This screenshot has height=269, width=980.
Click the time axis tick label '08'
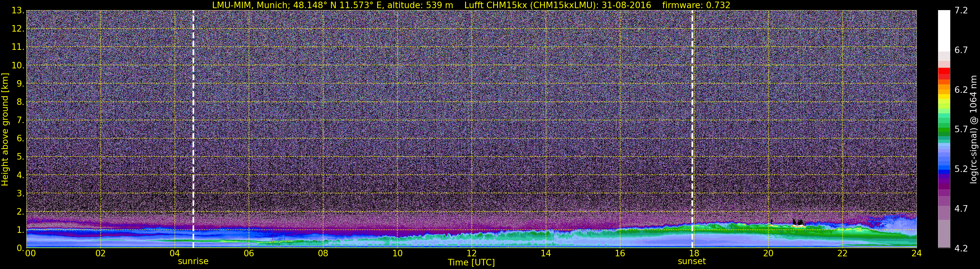[323, 253]
